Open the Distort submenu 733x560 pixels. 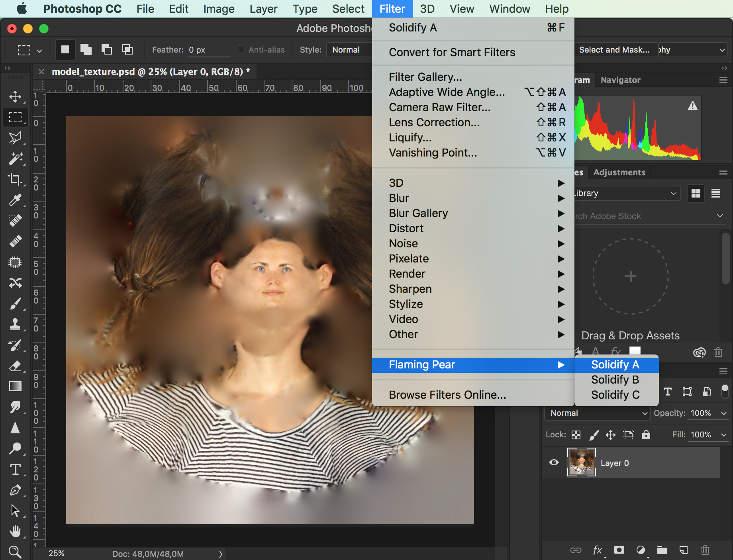tap(473, 228)
